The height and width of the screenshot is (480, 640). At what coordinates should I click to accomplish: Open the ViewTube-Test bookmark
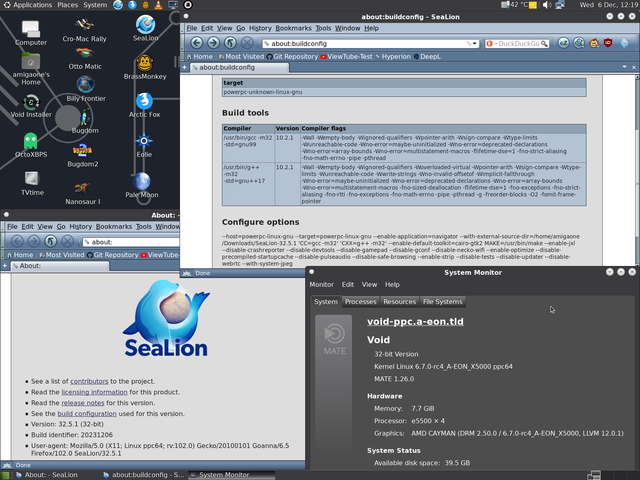click(x=347, y=57)
